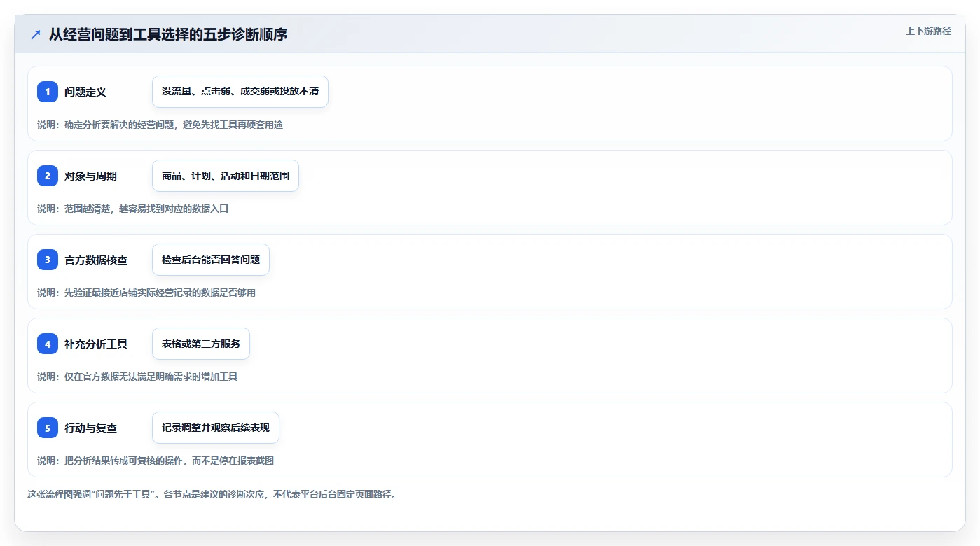Select the 没流量、点击弱、成交弱或投放不清 chip
This screenshot has width=980, height=546.
tap(240, 92)
